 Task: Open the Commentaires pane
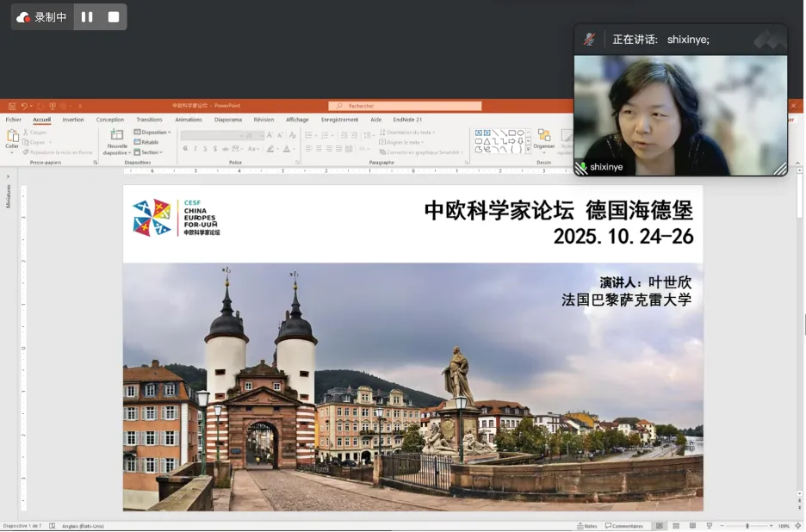point(624,526)
